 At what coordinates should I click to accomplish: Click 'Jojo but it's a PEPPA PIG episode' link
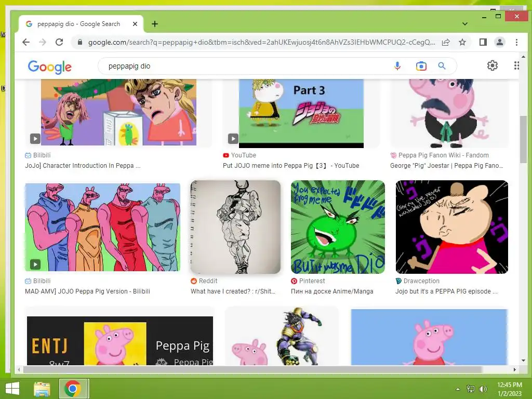click(446, 291)
